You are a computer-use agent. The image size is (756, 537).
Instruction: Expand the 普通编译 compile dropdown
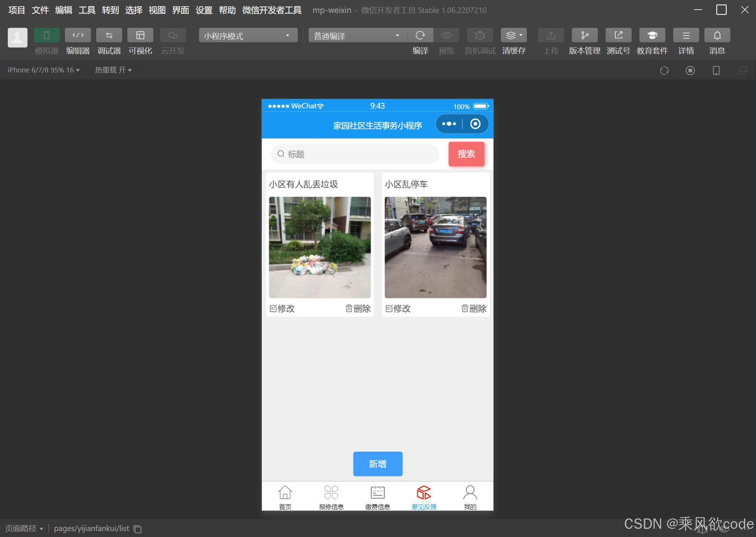point(357,36)
